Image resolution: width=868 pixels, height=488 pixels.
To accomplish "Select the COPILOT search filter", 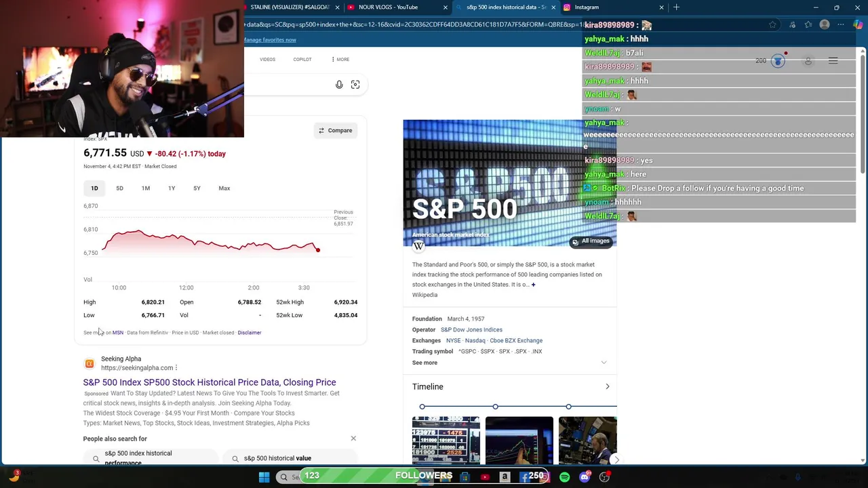I will (302, 60).
